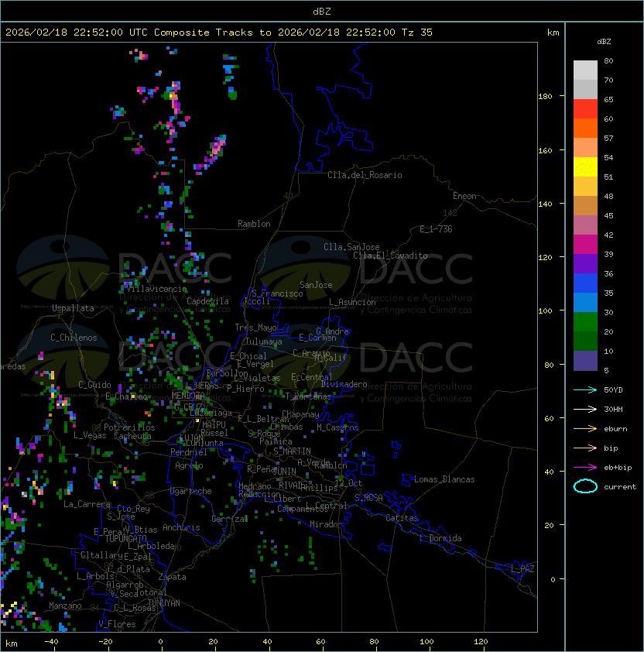This screenshot has height=652, width=644.
Task: Click the 'dBZ' title at top center
Action: 322,12
